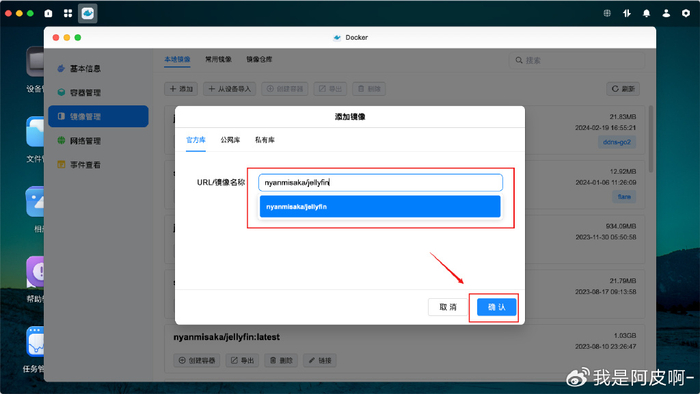Open the app grid icon in top bar
Screen dimensions: 700x394
pyautogui.click(x=68, y=13)
